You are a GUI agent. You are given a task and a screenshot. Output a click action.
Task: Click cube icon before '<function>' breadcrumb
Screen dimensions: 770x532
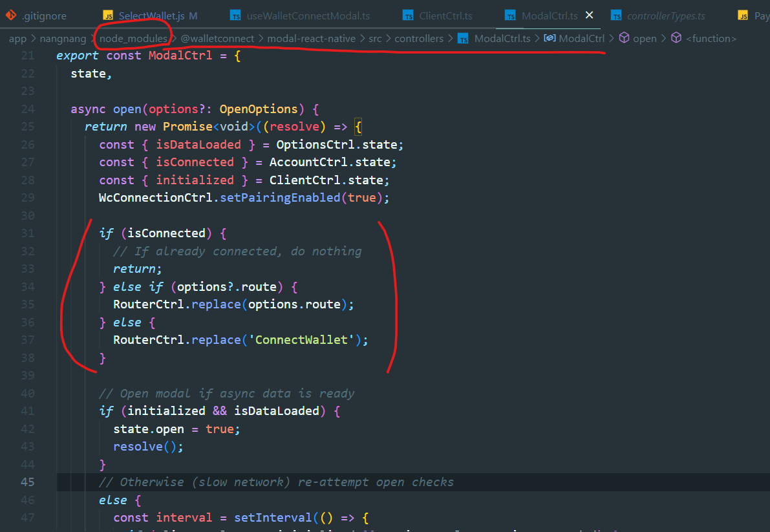click(676, 37)
